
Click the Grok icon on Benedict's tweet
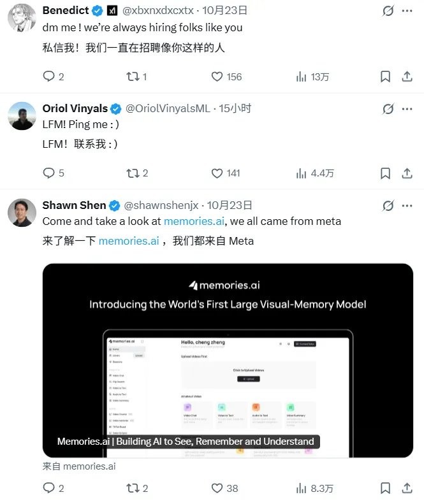pos(388,11)
